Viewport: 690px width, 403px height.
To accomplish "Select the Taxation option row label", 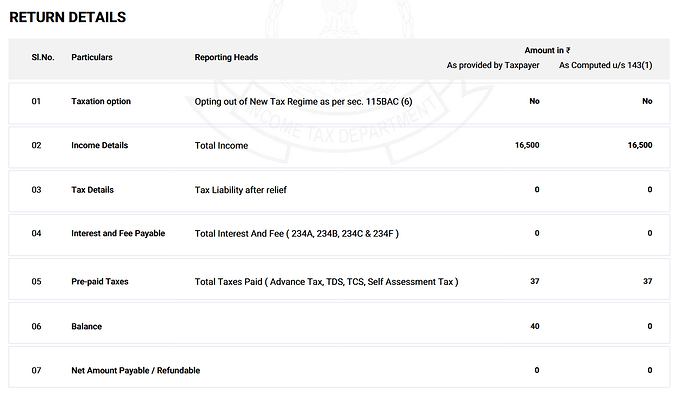I will (101, 101).
